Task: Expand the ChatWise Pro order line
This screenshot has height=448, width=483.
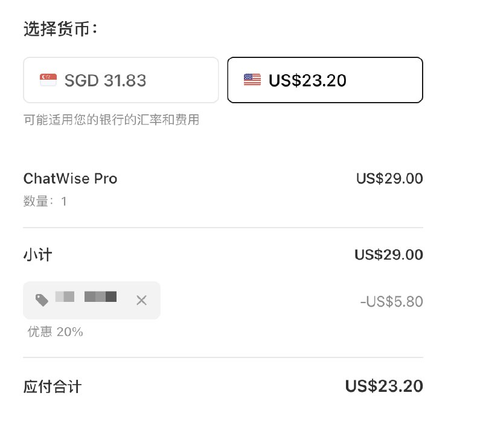Action: [x=71, y=179]
